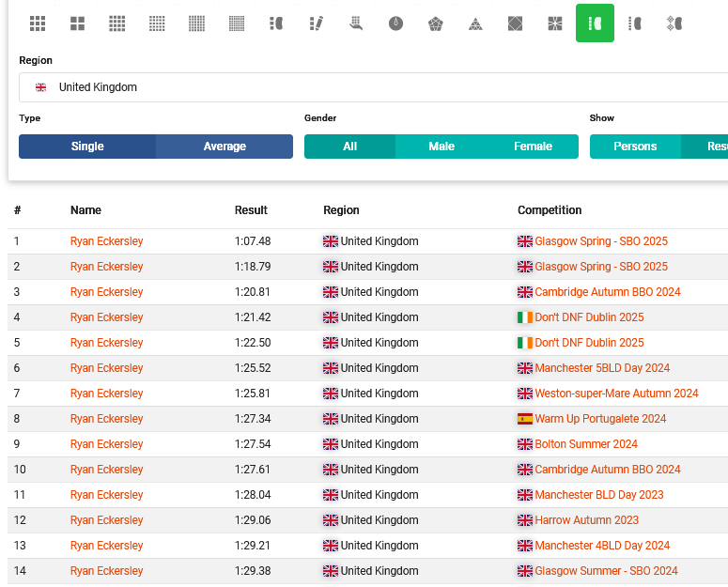Image resolution: width=728 pixels, height=587 pixels.
Task: Select the One-Handed event icon
Action: point(356,23)
